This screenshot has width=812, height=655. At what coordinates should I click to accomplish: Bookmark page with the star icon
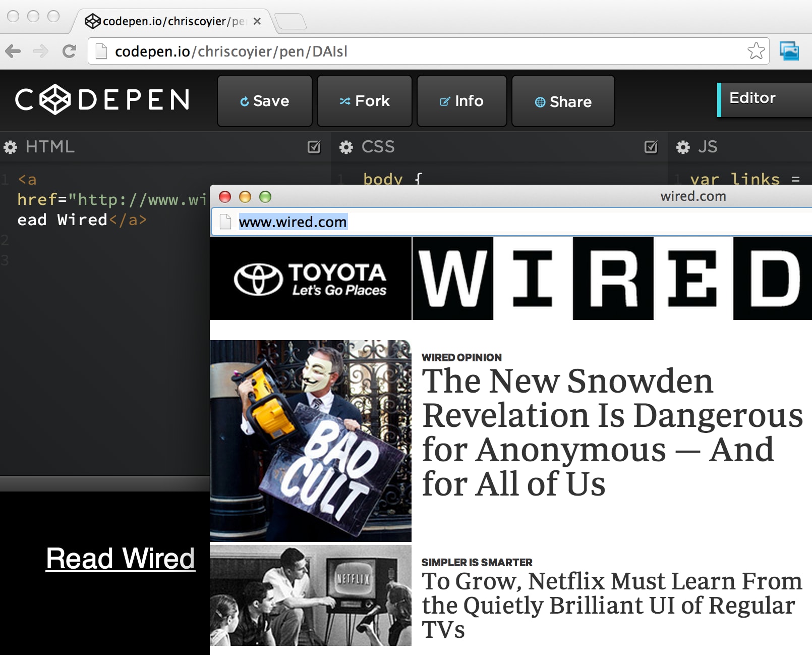tap(756, 50)
